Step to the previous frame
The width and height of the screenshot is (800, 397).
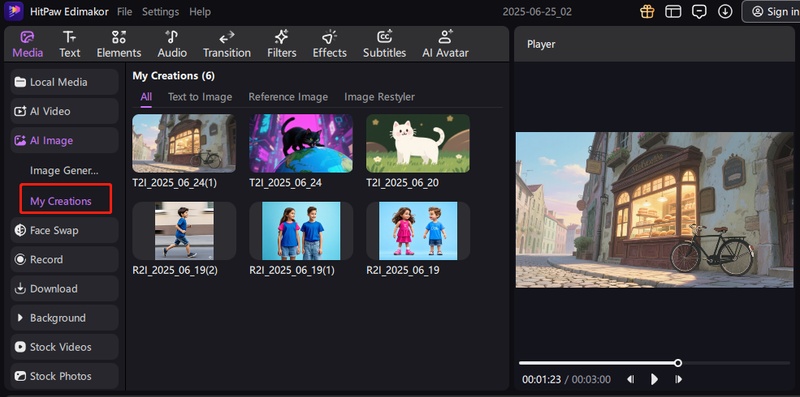(631, 379)
